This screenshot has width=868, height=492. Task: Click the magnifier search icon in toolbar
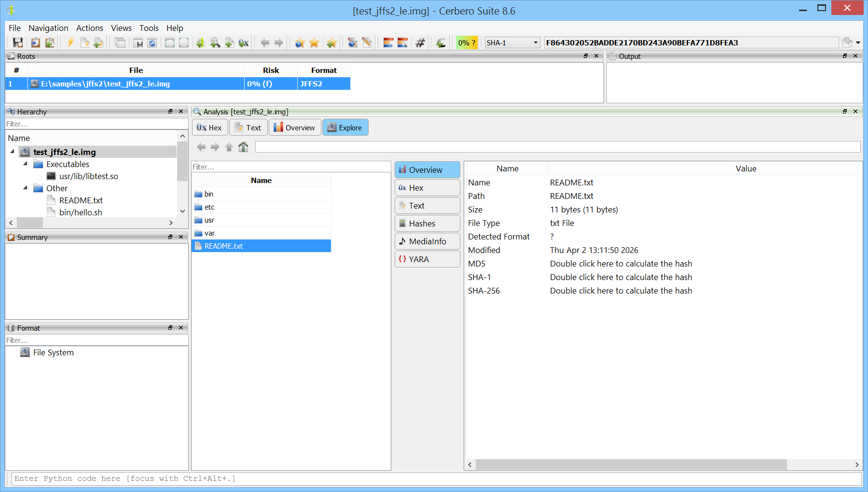coord(215,42)
